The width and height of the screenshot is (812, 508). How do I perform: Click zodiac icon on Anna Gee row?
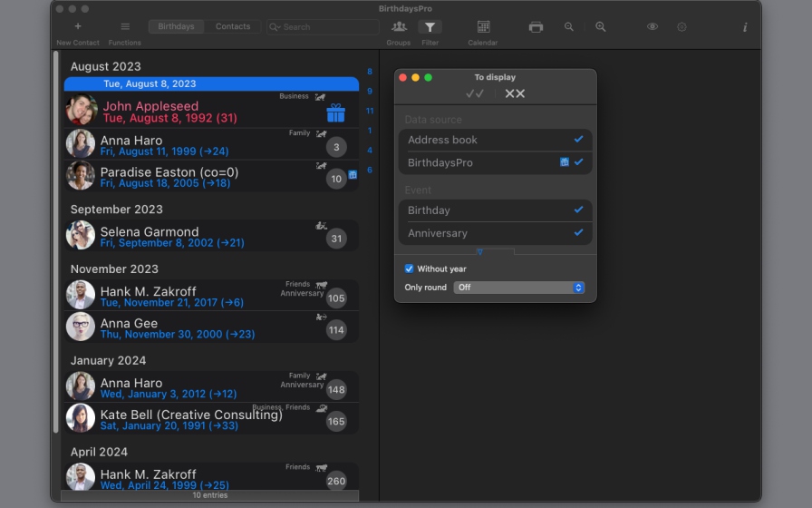(321, 317)
